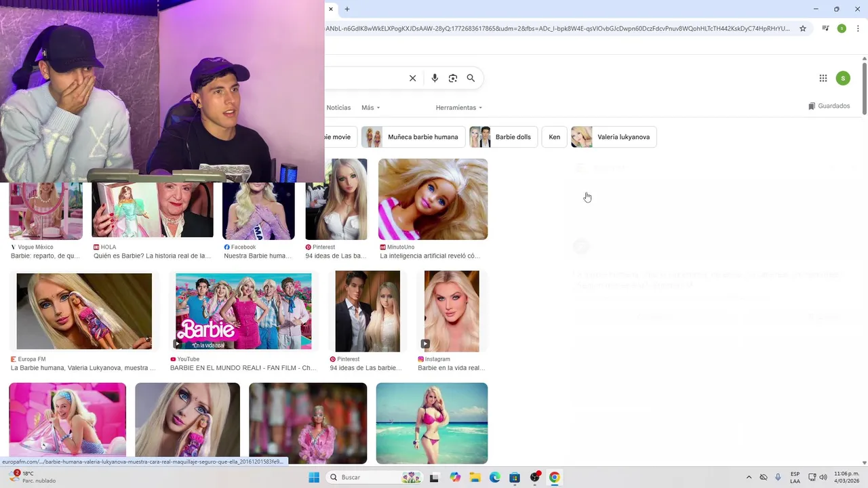This screenshot has width=868, height=488.
Task: Open the clock and date panel
Action: [846, 477]
